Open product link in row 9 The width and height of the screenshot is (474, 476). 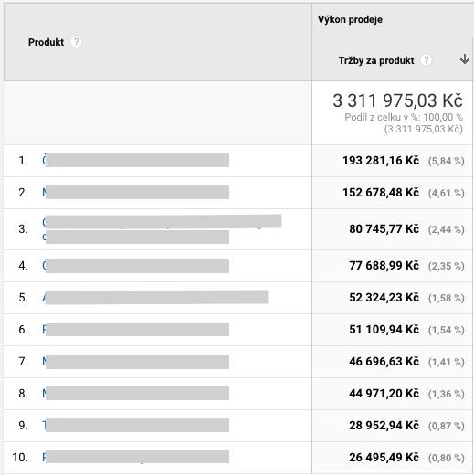coord(136,425)
